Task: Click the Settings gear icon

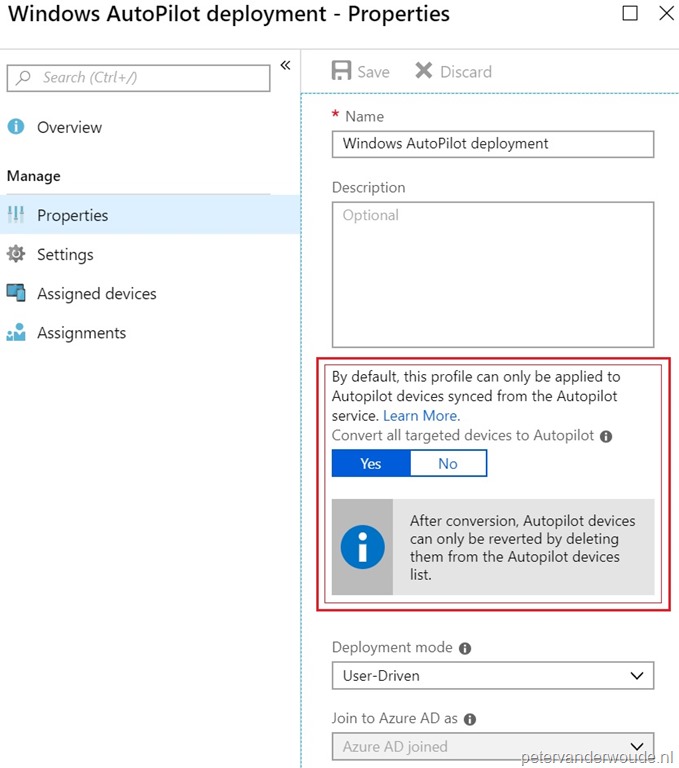Action: click(16, 254)
